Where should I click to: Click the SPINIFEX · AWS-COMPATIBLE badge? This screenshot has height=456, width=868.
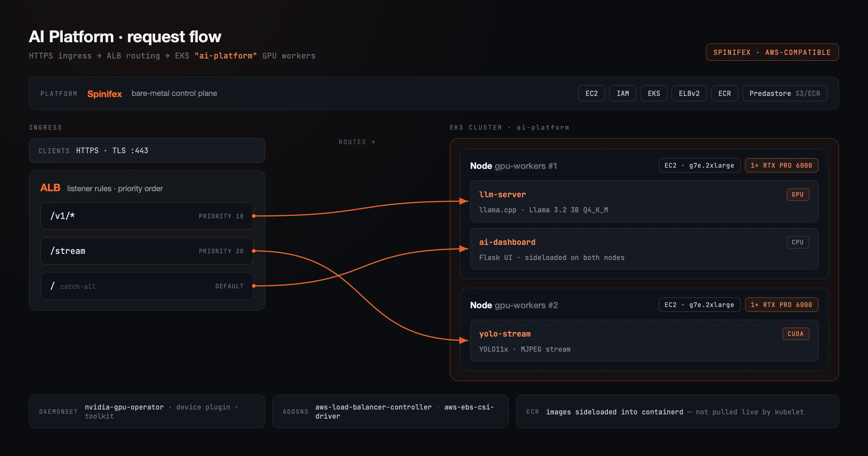click(x=772, y=52)
